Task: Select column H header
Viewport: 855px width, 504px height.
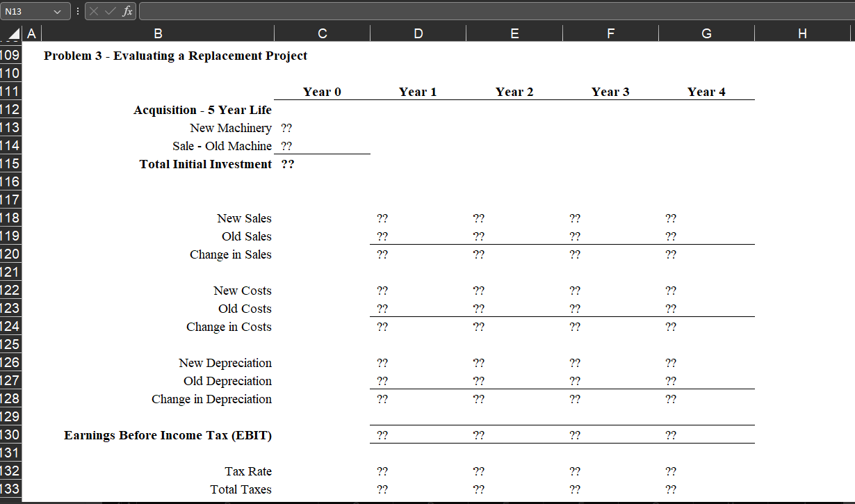Action: (x=802, y=33)
